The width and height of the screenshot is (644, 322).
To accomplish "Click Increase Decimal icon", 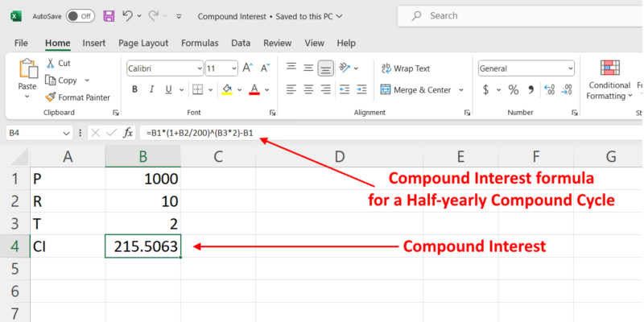I will pyautogui.click(x=549, y=89).
